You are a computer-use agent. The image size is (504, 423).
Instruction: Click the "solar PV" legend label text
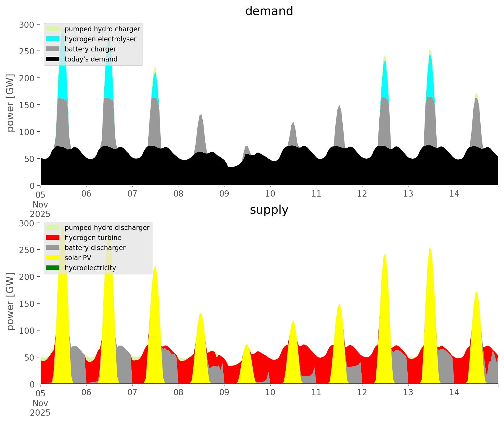[x=78, y=258]
